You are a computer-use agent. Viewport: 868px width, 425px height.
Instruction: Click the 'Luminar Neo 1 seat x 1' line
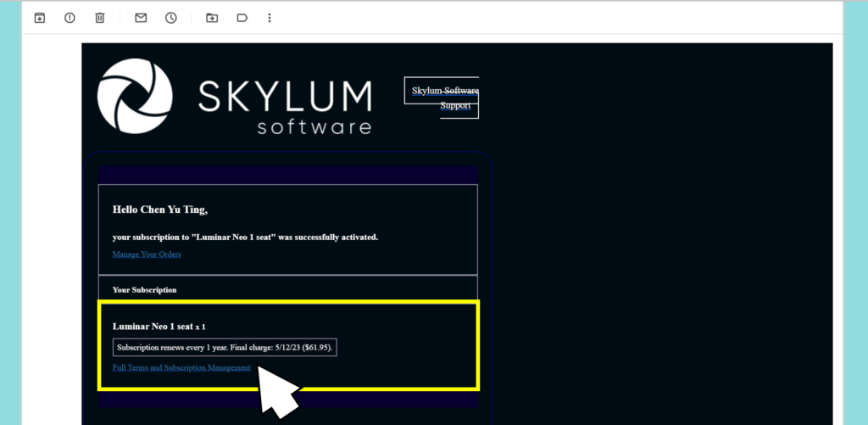point(159,327)
